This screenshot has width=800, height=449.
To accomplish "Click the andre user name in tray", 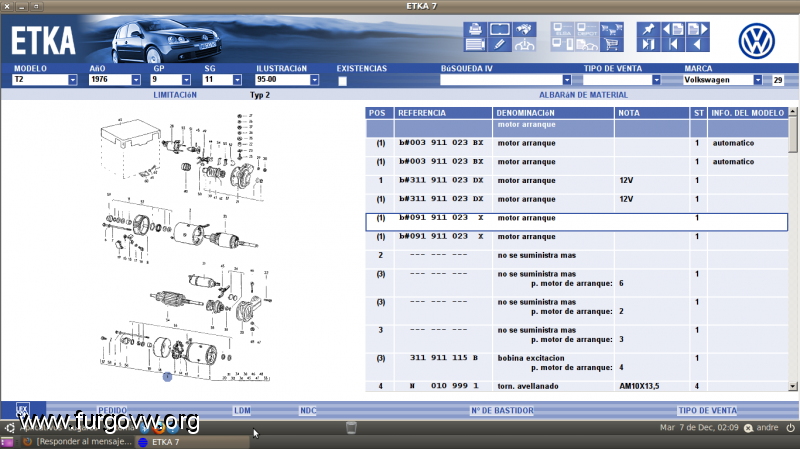I will pyautogui.click(x=767, y=428).
